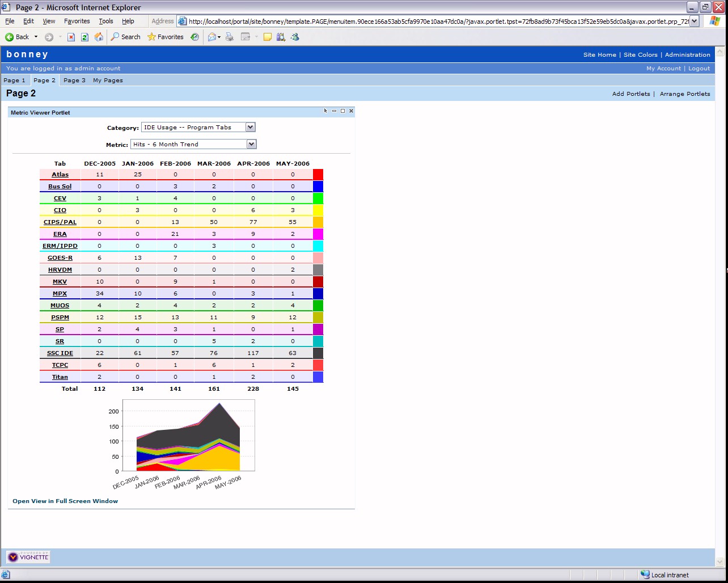Maximize the Metric Viewer Portlet

(x=342, y=111)
